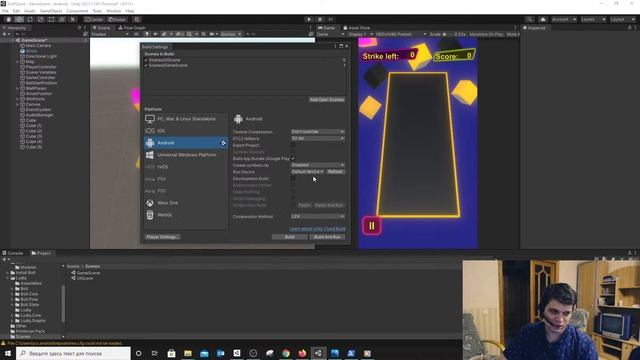Click the Build button

tap(290, 237)
